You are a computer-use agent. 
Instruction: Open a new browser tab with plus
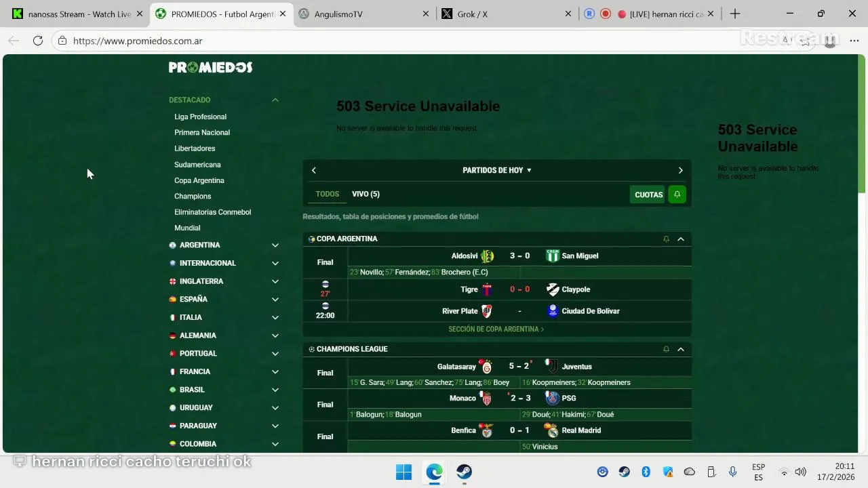click(735, 14)
